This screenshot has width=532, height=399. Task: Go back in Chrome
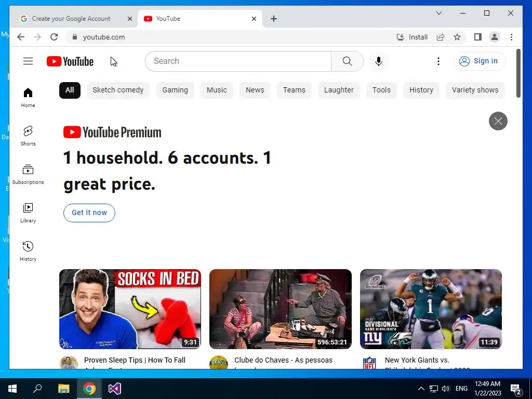[21, 37]
